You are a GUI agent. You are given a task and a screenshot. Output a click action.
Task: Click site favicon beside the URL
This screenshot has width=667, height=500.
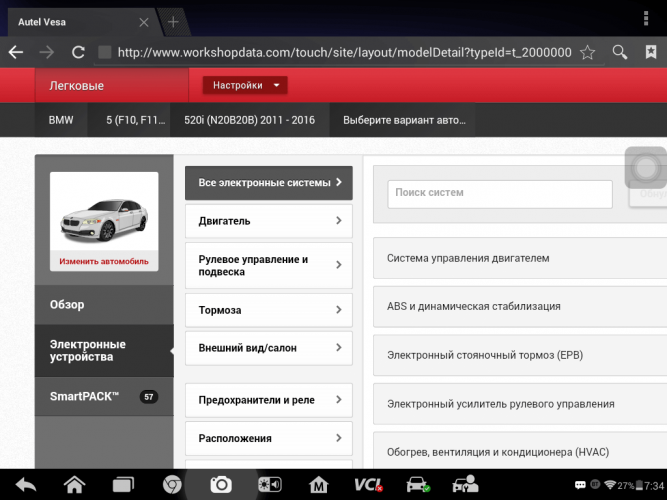click(105, 52)
